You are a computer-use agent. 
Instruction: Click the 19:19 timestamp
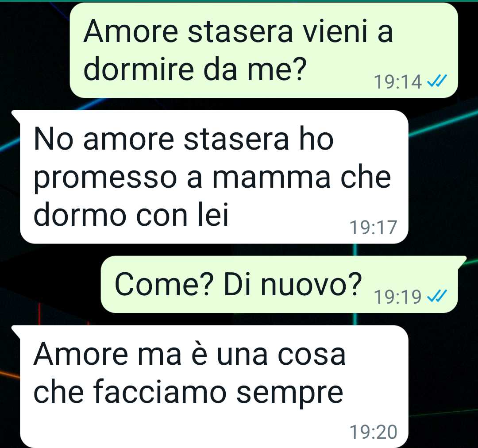pos(398,297)
